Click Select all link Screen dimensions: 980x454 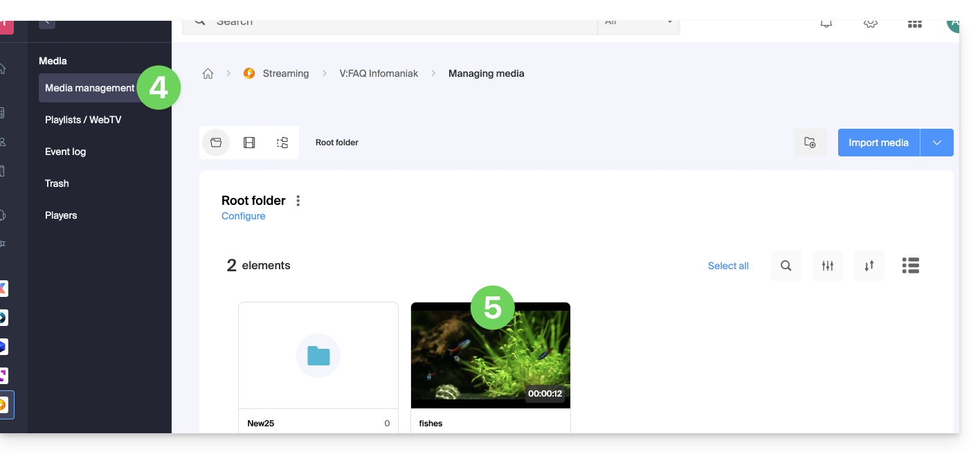(728, 266)
